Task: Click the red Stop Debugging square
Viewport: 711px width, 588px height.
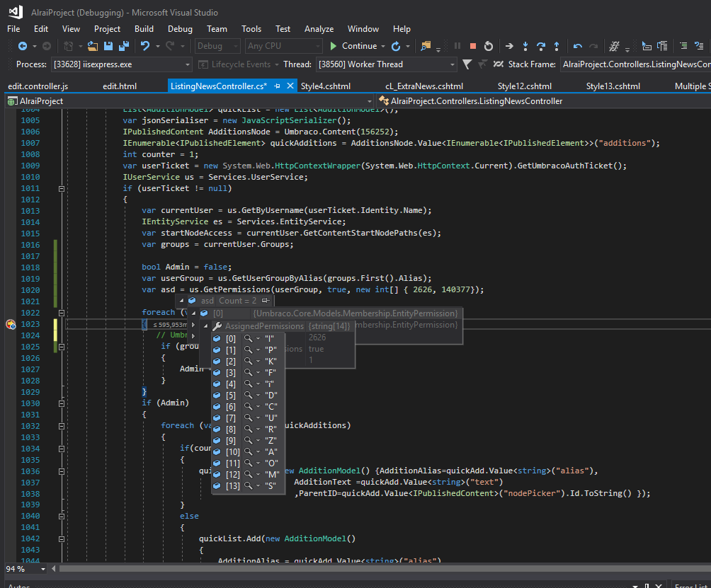Action: pyautogui.click(x=473, y=46)
